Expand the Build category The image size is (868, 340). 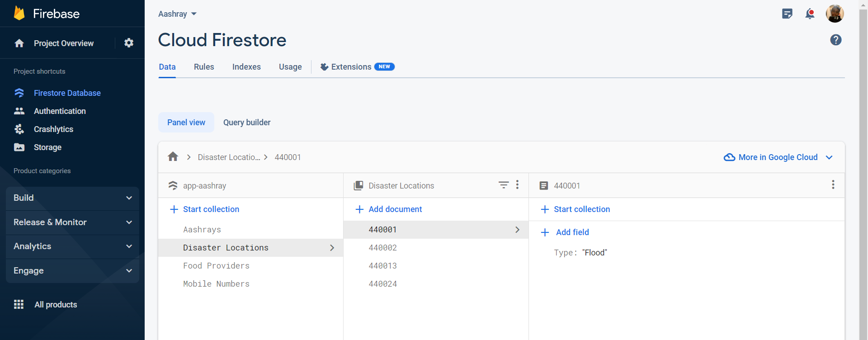72,198
